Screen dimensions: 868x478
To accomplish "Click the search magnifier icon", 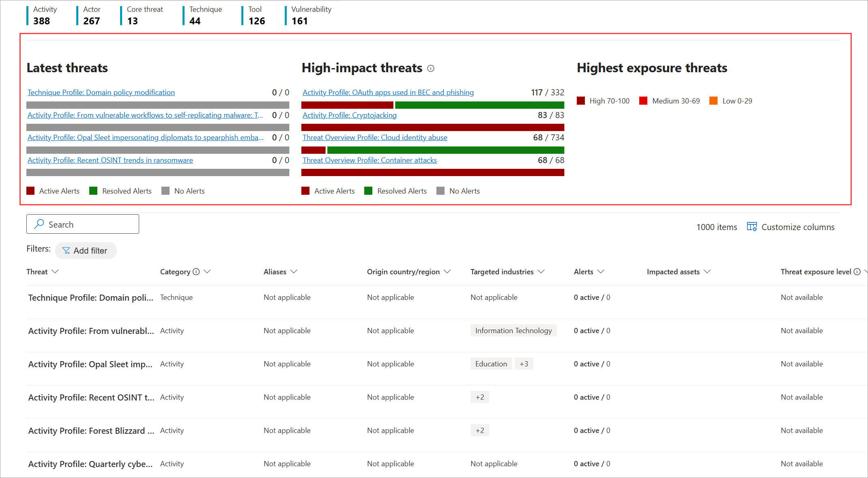I will pyautogui.click(x=39, y=224).
